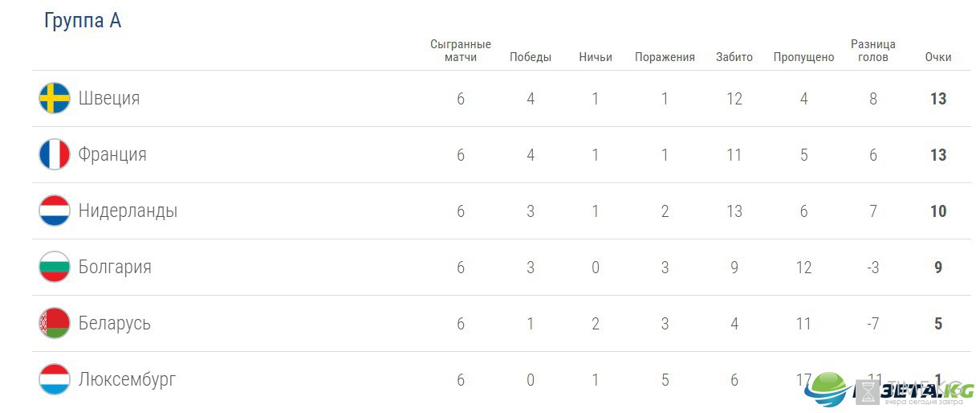
Task: Sort by Разница голов column header
Action: pos(873,51)
